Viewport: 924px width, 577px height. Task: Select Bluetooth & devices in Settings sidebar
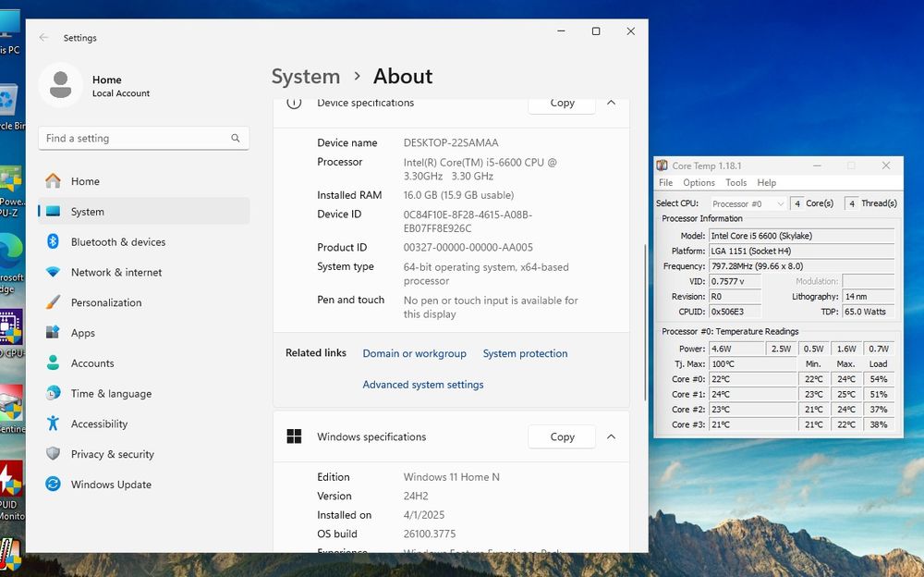pyautogui.click(x=144, y=242)
